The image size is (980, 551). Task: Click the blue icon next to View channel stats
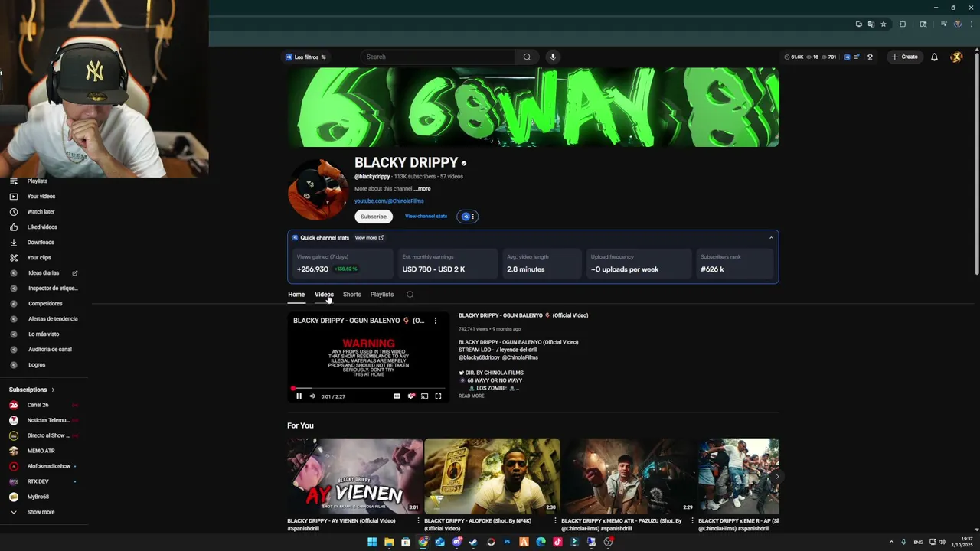465,217
